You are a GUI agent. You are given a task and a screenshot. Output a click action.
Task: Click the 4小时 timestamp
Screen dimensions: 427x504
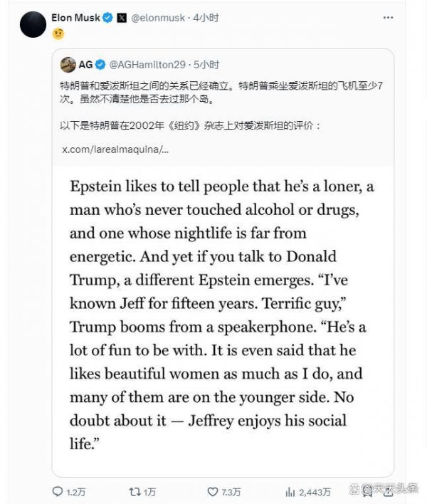206,18
